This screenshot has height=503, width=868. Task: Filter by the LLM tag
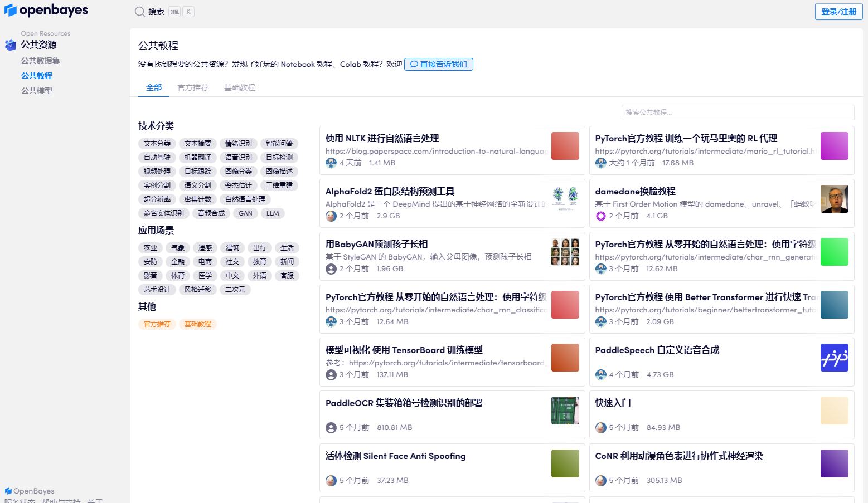tap(273, 213)
